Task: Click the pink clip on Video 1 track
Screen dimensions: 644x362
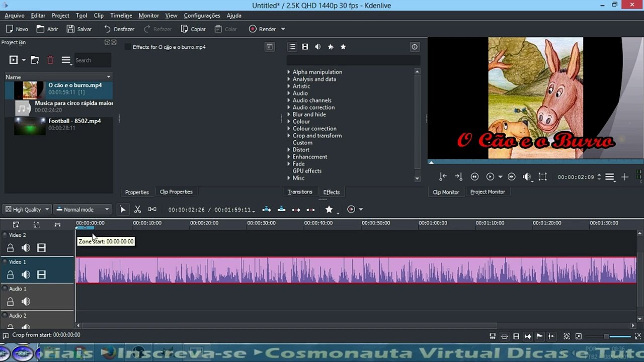Action: [356, 270]
